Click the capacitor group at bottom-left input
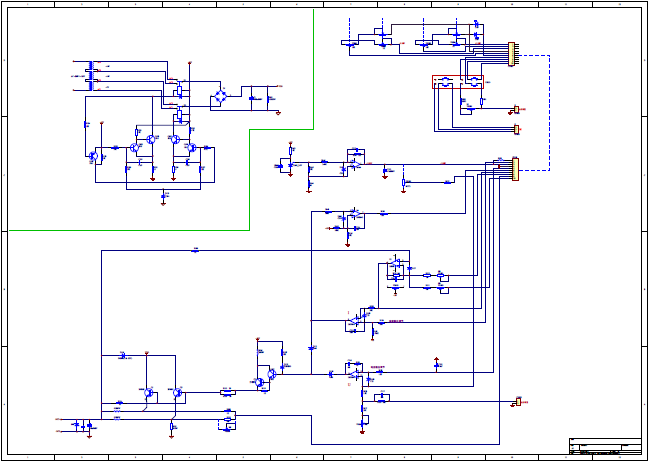Viewport: 649px width, 463px height. click(x=83, y=425)
